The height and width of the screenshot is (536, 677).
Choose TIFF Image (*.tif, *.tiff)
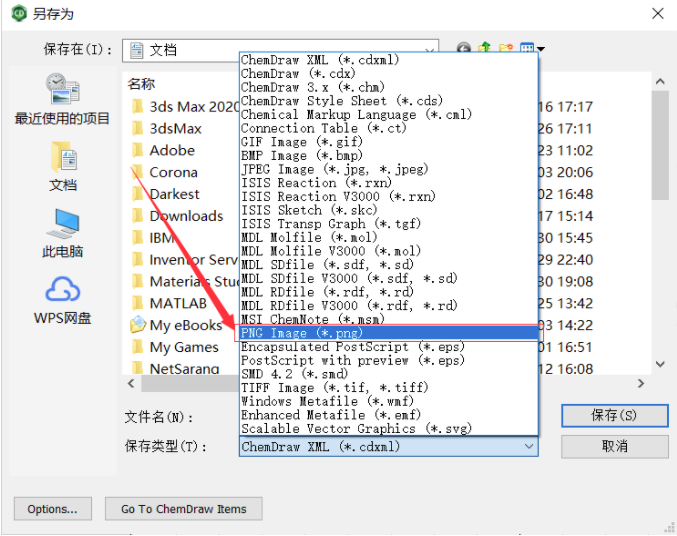[x=389, y=388]
